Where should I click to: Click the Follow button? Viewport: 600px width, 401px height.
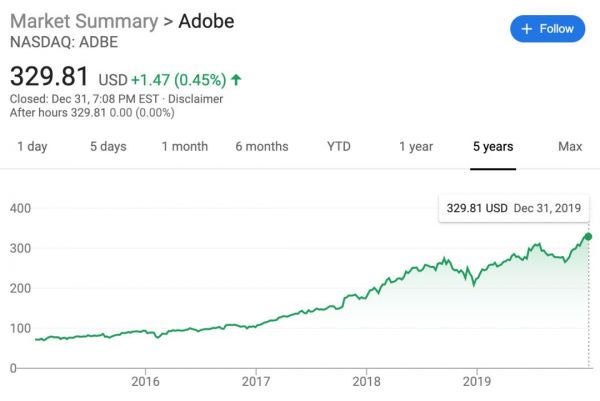pos(547,29)
